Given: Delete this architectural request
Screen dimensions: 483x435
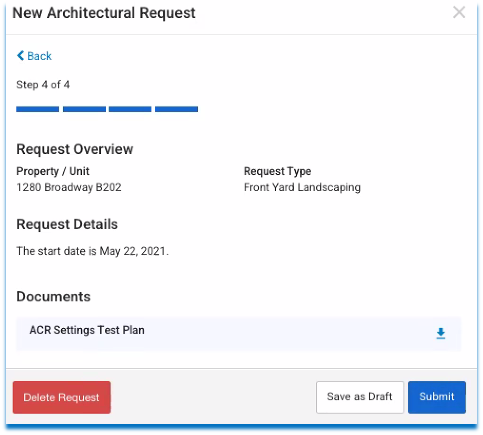Looking at the screenshot, I should [x=62, y=397].
